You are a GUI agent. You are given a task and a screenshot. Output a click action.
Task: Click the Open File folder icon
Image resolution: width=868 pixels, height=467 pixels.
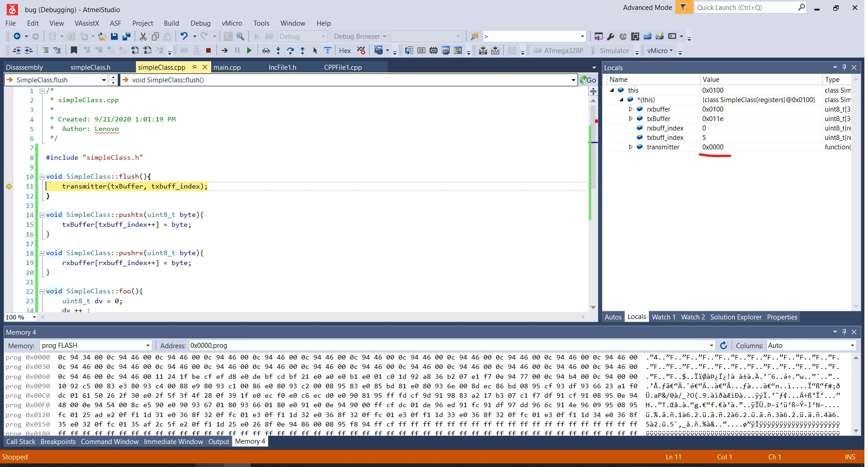(102, 36)
